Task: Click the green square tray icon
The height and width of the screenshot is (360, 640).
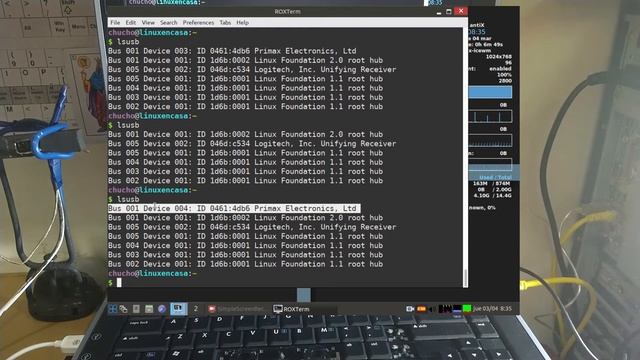Action: (467, 309)
